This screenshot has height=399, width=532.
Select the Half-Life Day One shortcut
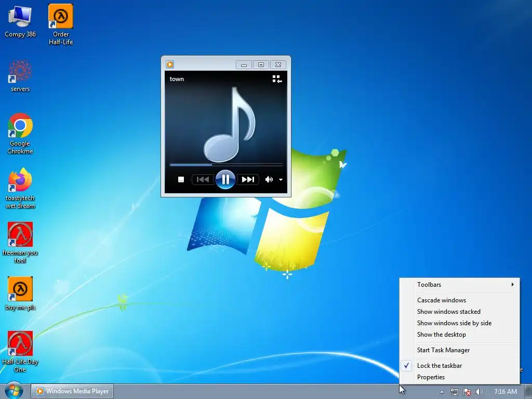tap(20, 352)
